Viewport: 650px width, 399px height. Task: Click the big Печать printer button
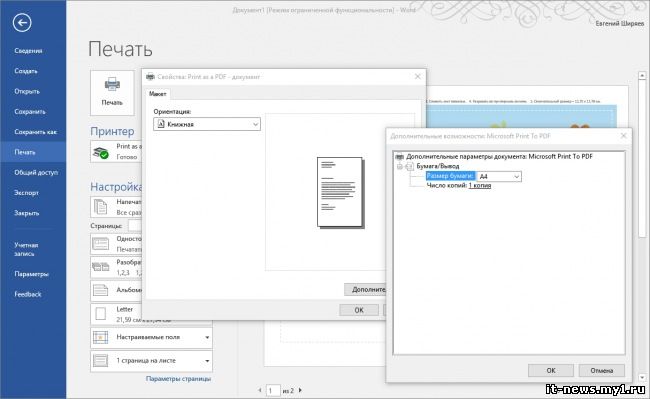tap(112, 92)
